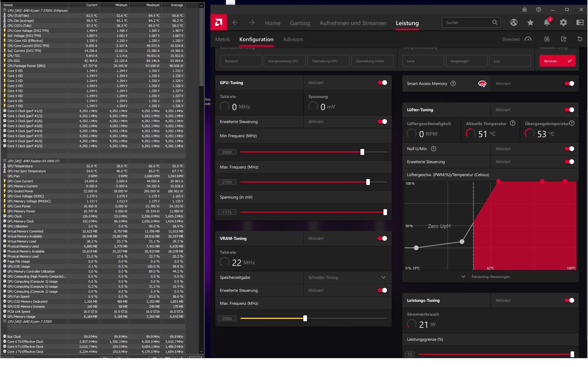The height and width of the screenshot is (367, 588).
Task: Click the Bus Clock sensor icon
Action: (4, 337)
